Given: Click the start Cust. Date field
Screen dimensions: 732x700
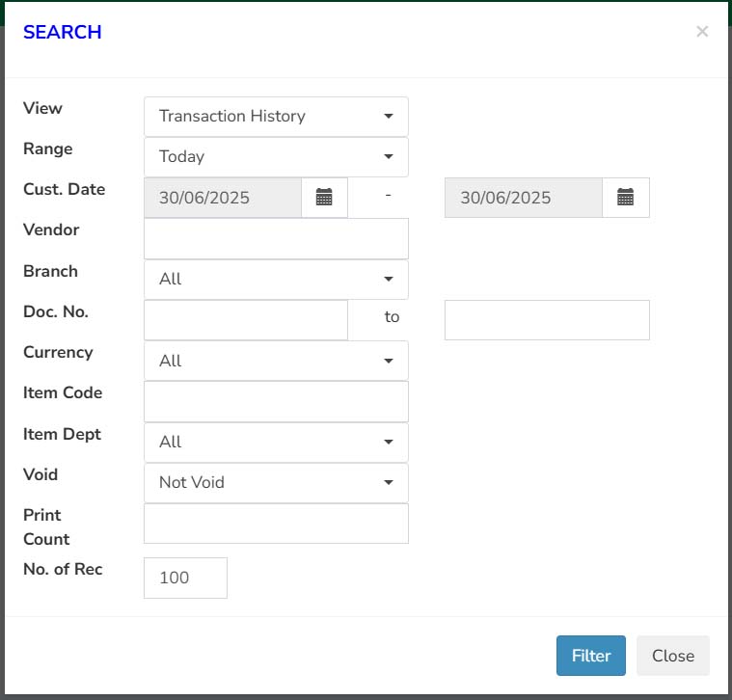Looking at the screenshot, I should coord(223,198).
